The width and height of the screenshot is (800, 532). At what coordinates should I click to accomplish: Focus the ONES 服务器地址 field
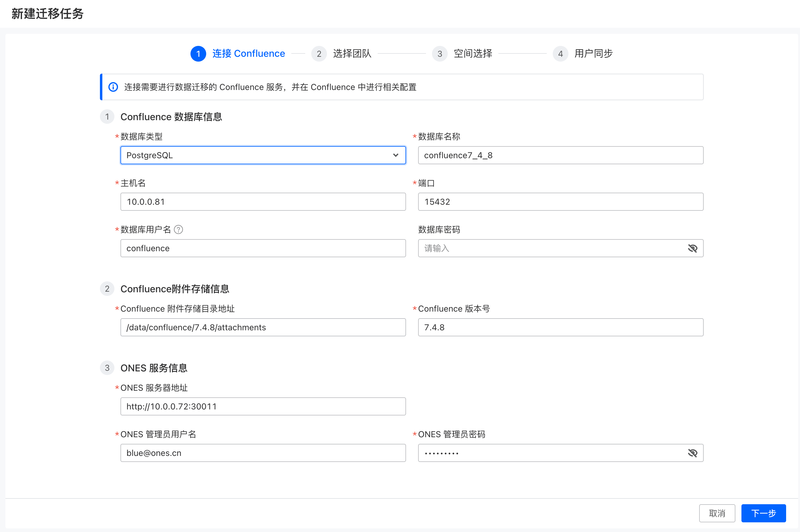click(x=263, y=406)
